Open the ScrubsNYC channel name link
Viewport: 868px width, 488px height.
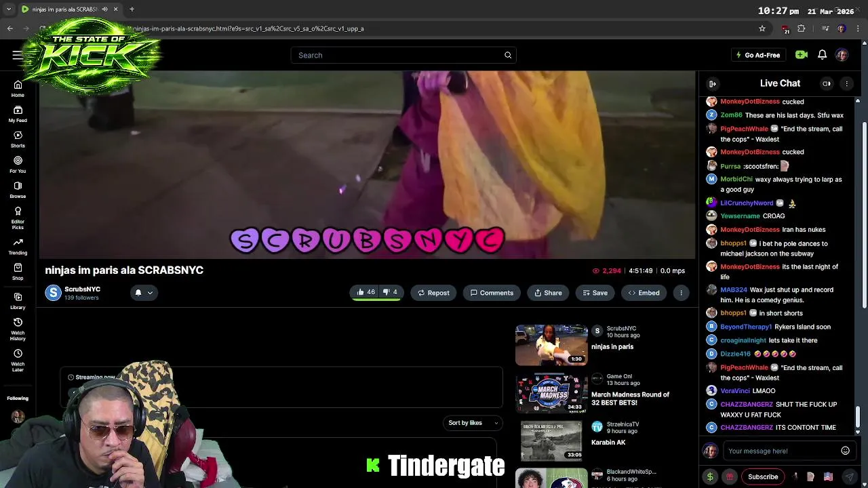(82, 289)
